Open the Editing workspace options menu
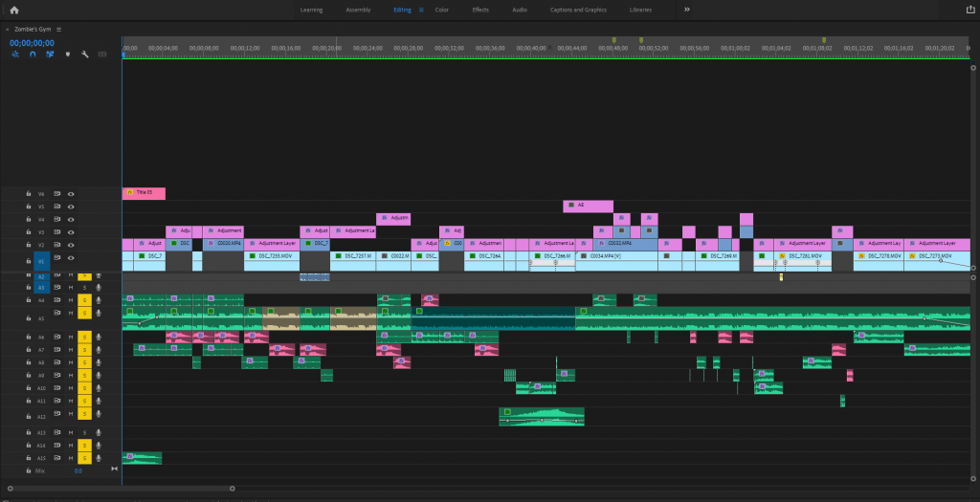 (x=421, y=10)
